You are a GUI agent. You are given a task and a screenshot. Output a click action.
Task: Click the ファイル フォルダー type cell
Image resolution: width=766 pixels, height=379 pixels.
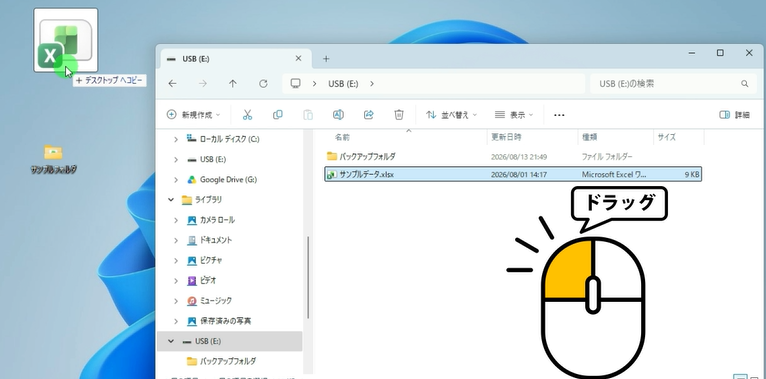tap(607, 157)
